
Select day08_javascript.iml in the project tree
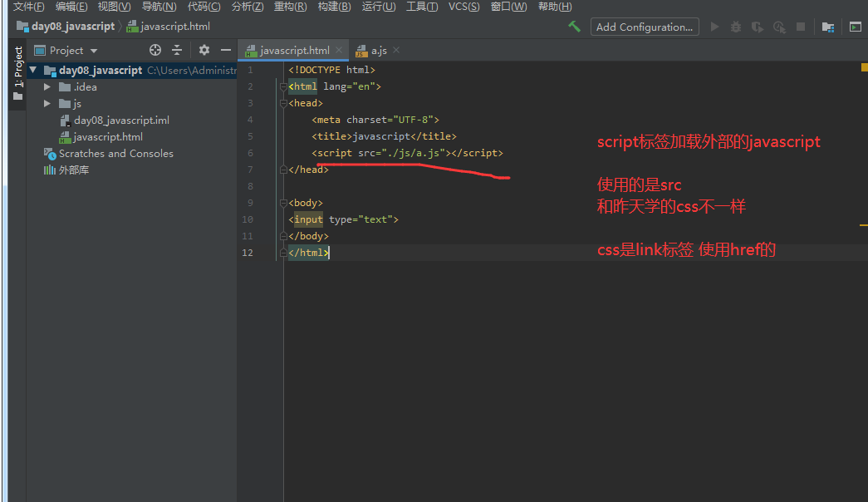click(121, 121)
